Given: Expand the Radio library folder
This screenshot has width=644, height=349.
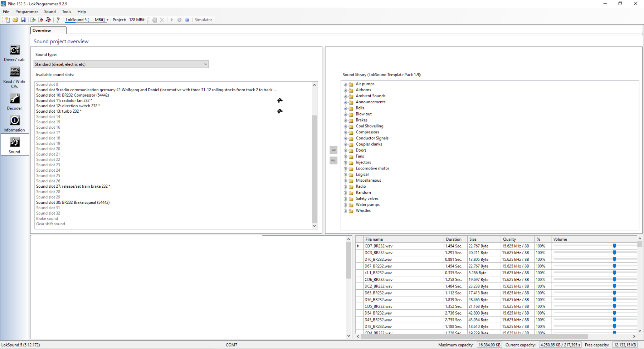Looking at the screenshot, I should click(345, 187).
